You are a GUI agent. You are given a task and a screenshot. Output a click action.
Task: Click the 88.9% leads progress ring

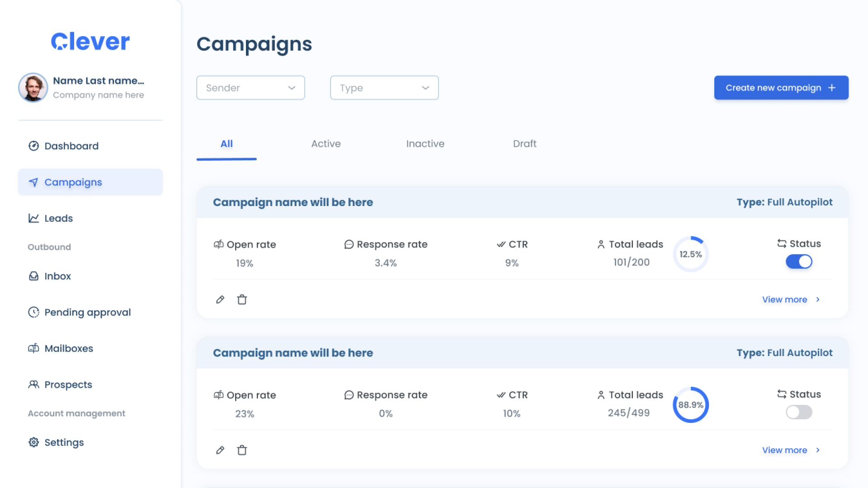pos(690,405)
